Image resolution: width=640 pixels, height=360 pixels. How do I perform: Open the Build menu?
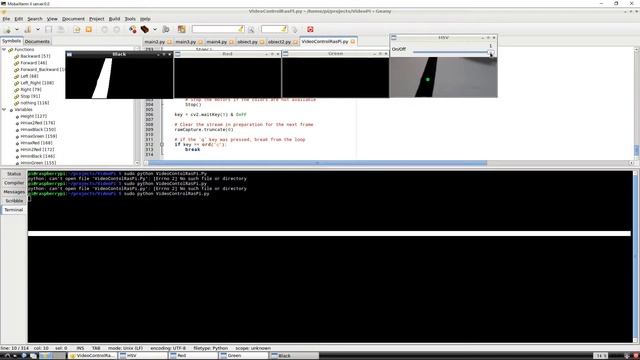[x=114, y=19]
